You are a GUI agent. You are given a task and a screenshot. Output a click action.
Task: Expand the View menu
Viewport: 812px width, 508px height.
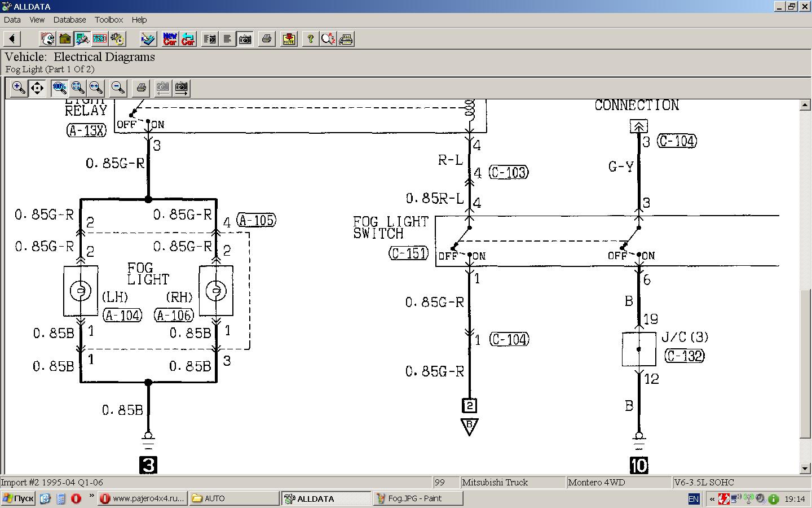coord(37,20)
